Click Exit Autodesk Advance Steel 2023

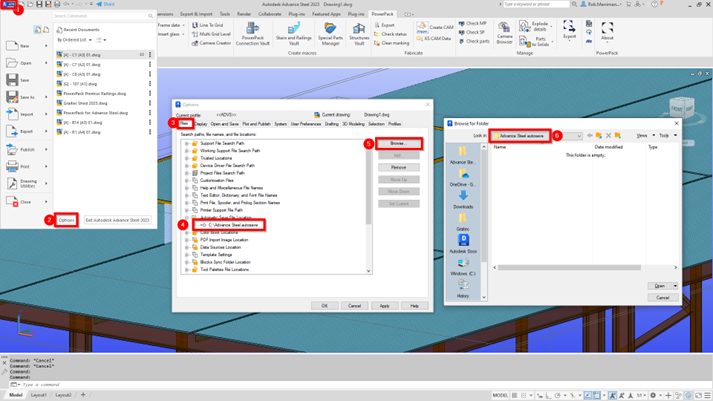tap(117, 220)
